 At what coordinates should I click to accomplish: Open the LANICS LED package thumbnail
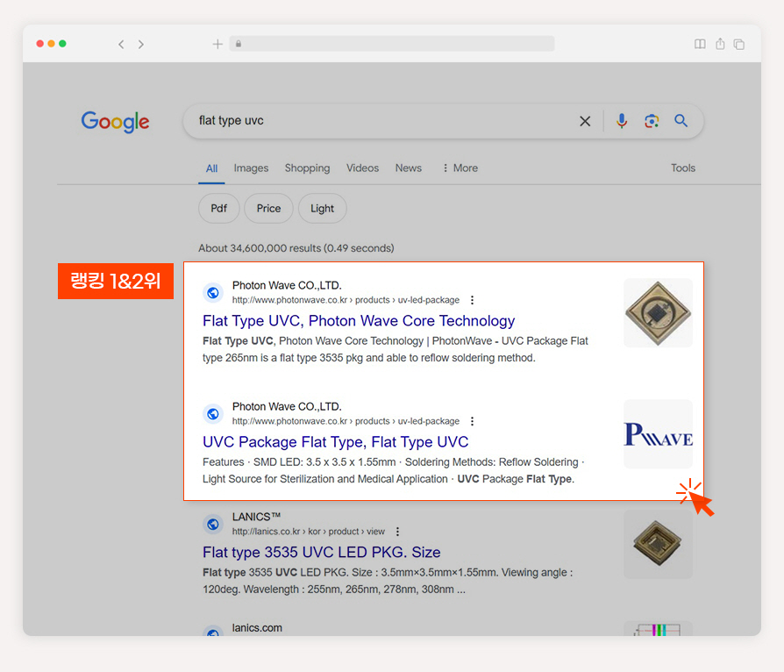658,544
